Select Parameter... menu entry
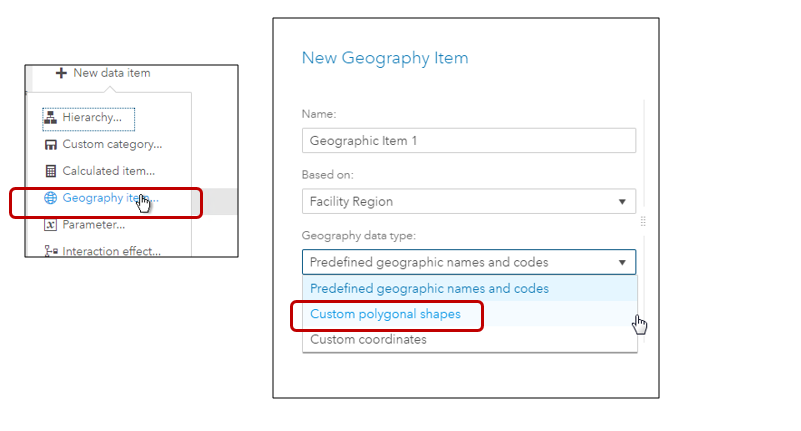The width and height of the screenshot is (801, 431). click(93, 225)
